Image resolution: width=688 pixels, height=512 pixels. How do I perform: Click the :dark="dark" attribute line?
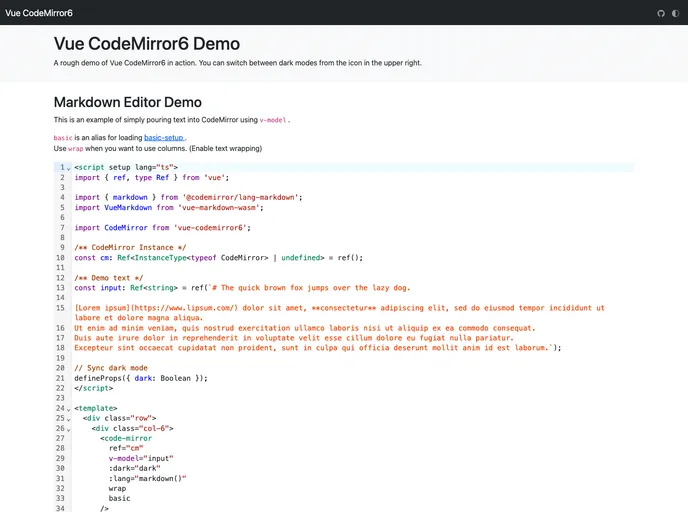point(135,469)
